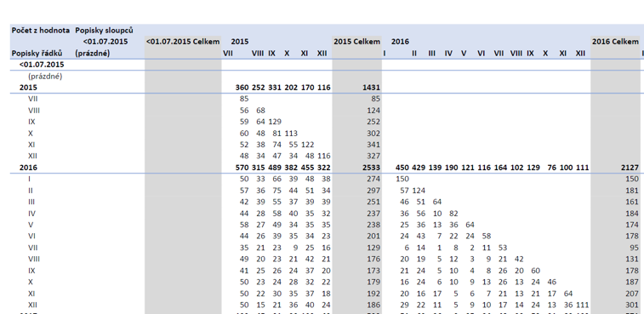Click the bold value 360 in the 2015 row
The height and width of the screenshot is (314, 644).
tap(242, 88)
